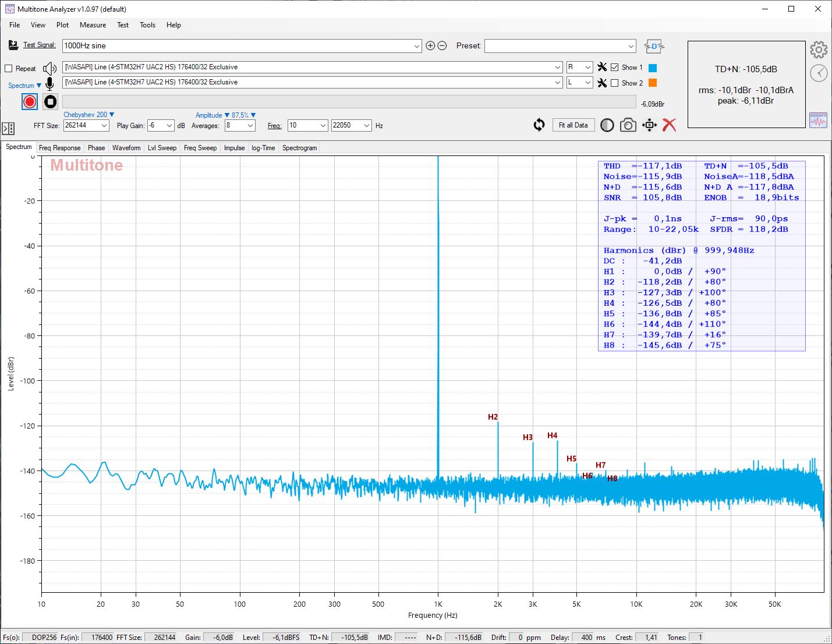Click the input level meter bar
Screen dimensions: 832x644
(x=349, y=102)
